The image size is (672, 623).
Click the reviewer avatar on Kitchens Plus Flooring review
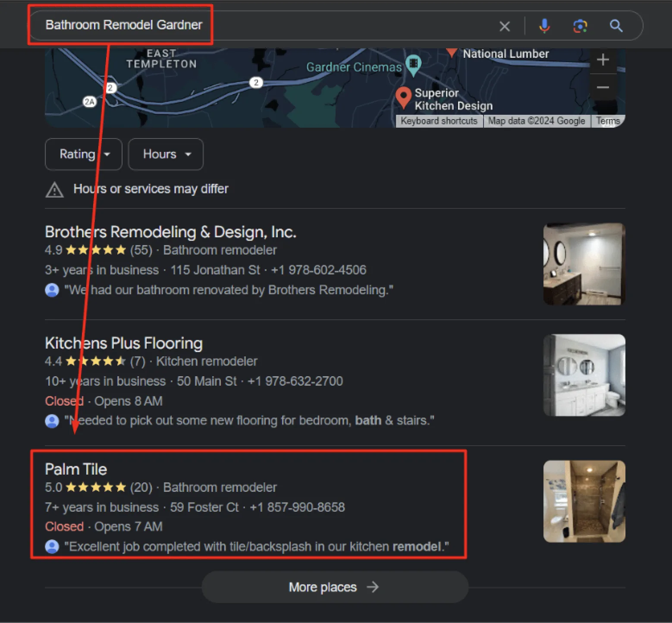(x=52, y=421)
